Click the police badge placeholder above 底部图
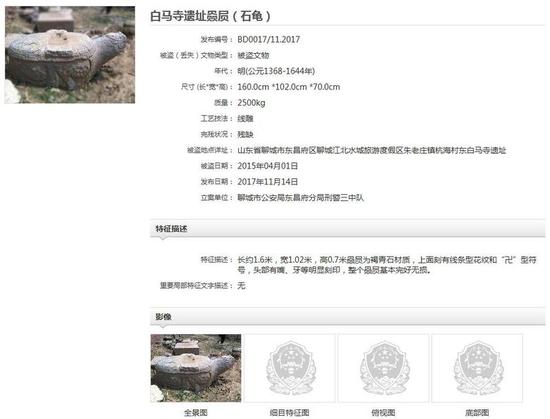Image resolution: width=550 pixels, height=419 pixels. pos(477,368)
